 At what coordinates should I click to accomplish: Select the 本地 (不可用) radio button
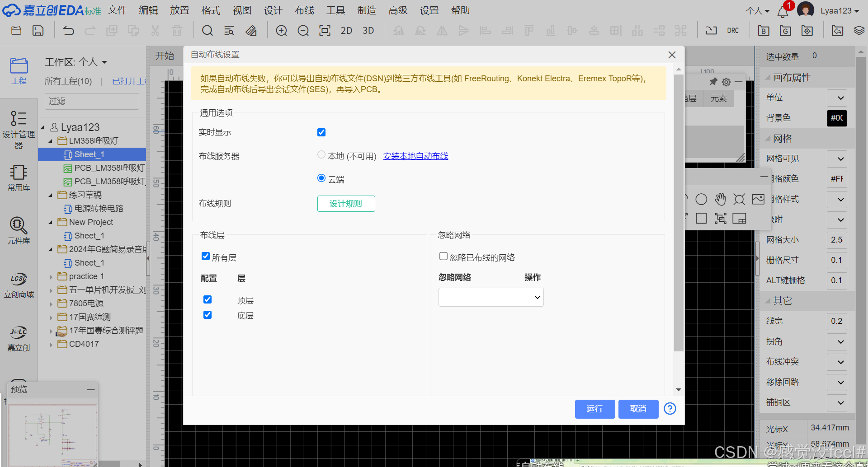tap(321, 155)
